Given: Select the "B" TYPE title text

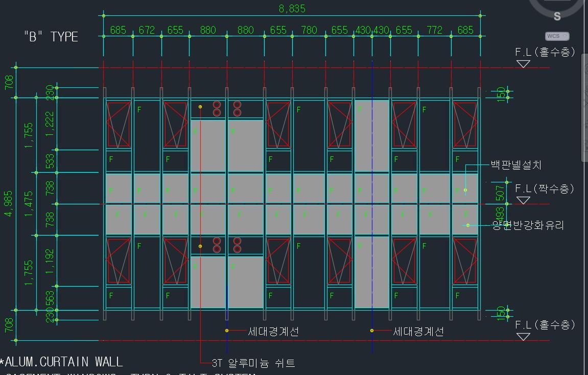Looking at the screenshot, I should click(51, 37).
